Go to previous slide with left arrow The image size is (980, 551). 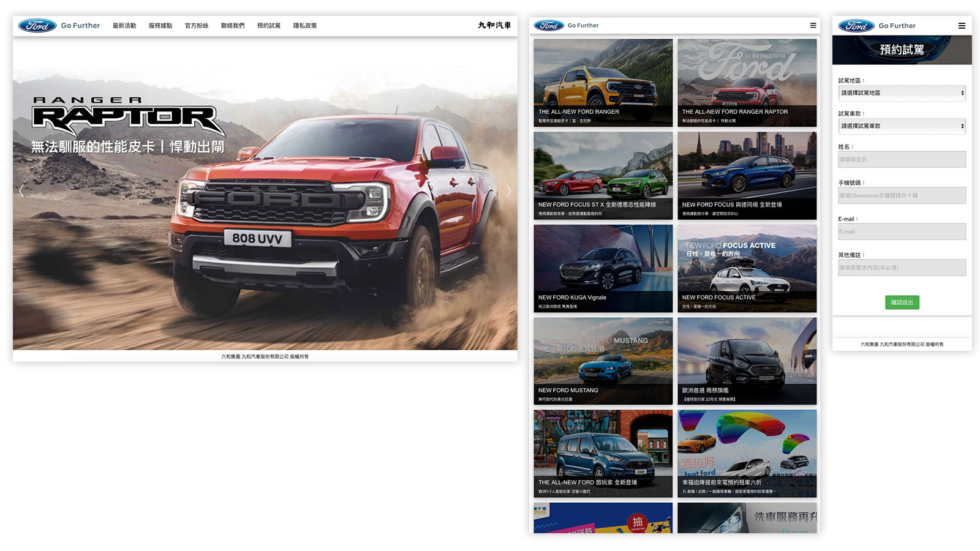[21, 191]
